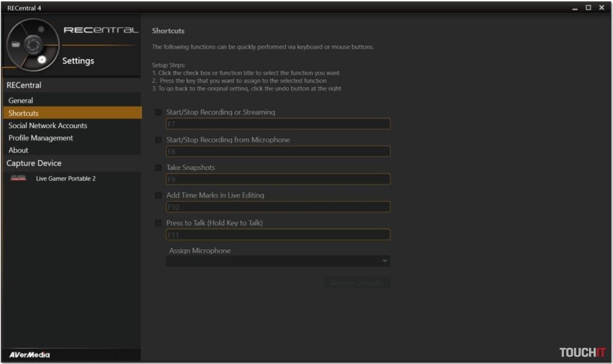Viewport: 613px width, 364px height.
Task: Click the Live Gamer Portable 2 device icon
Action: [19, 178]
